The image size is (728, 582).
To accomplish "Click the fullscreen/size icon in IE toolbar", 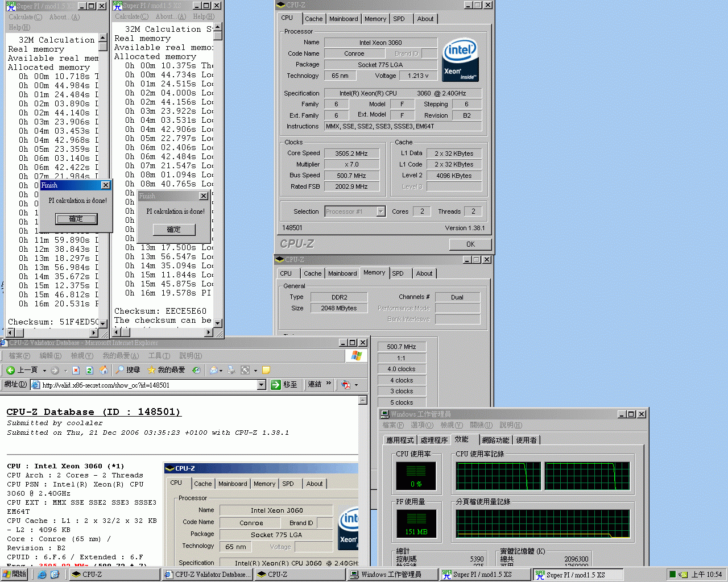I will [245, 370].
